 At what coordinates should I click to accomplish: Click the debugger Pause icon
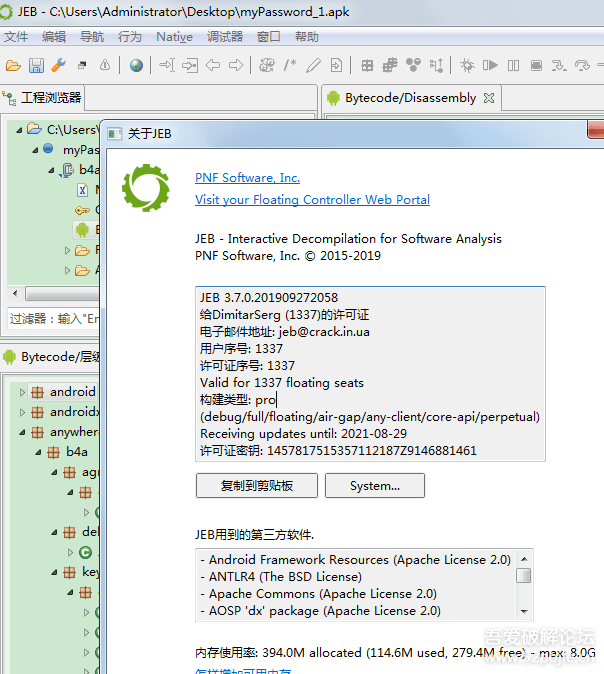(x=513, y=65)
